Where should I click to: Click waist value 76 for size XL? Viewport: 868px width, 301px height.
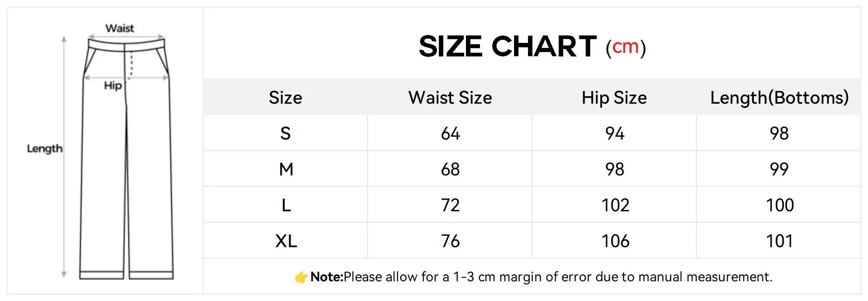point(450,241)
